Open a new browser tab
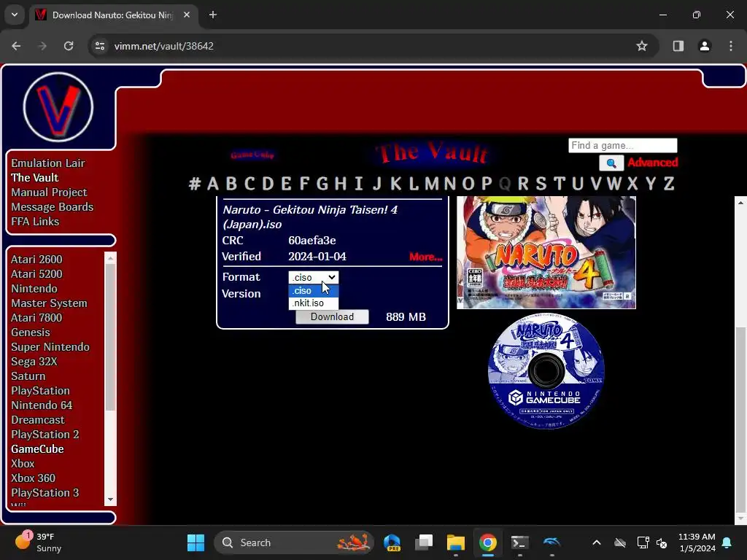Image resolution: width=747 pixels, height=560 pixels. [x=213, y=15]
